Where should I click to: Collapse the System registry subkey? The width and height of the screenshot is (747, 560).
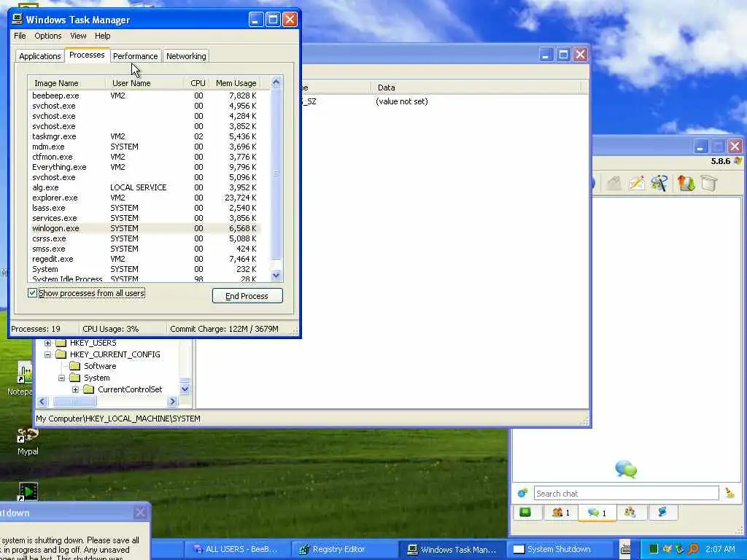coord(61,378)
